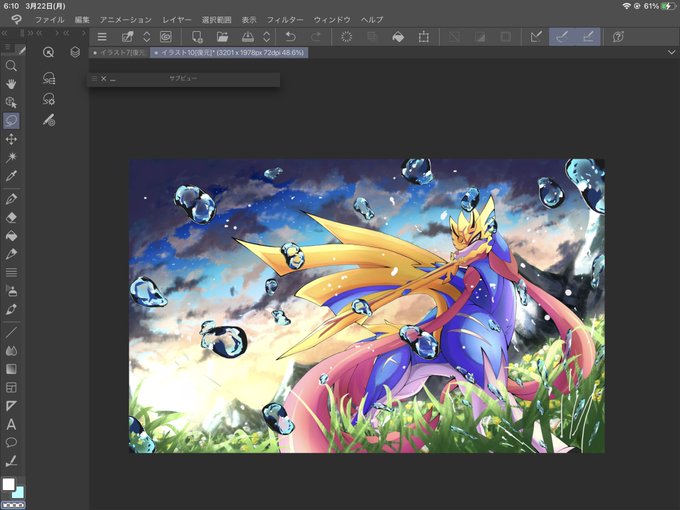Image resolution: width=680 pixels, height=510 pixels.
Task: Open the ヘルプ menu
Action: (372, 20)
